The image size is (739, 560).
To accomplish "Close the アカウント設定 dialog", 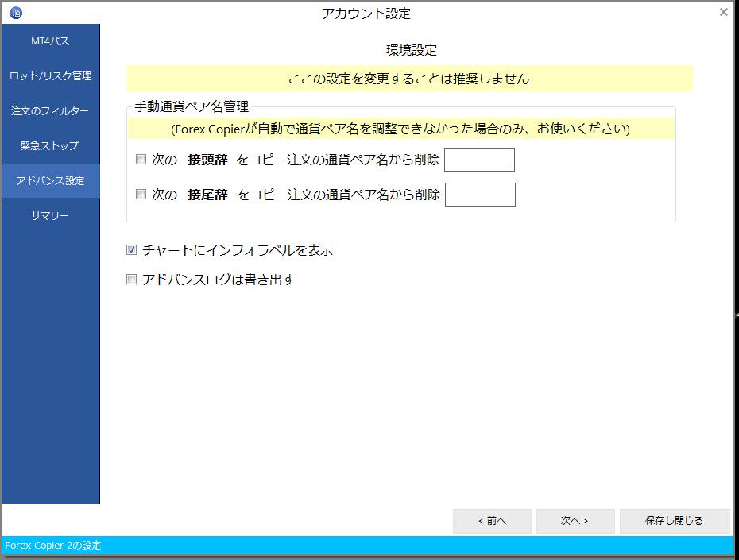I will pos(722,12).
